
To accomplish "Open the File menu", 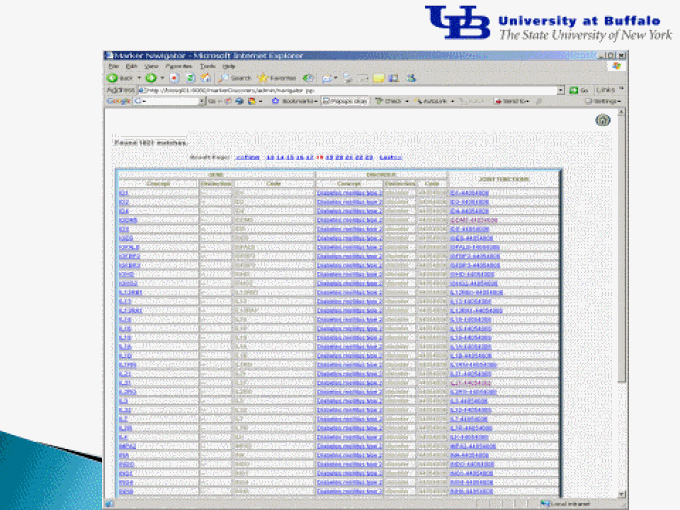I will tap(113, 66).
